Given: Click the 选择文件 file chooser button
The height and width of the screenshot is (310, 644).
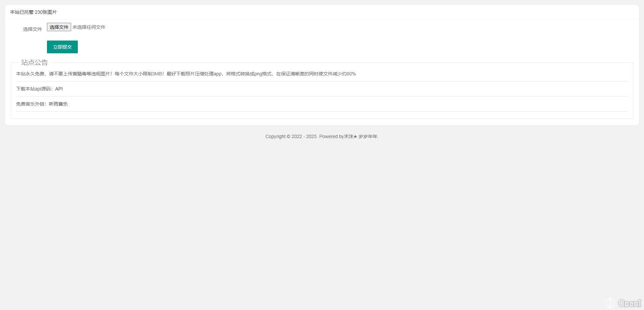Looking at the screenshot, I should (x=59, y=27).
